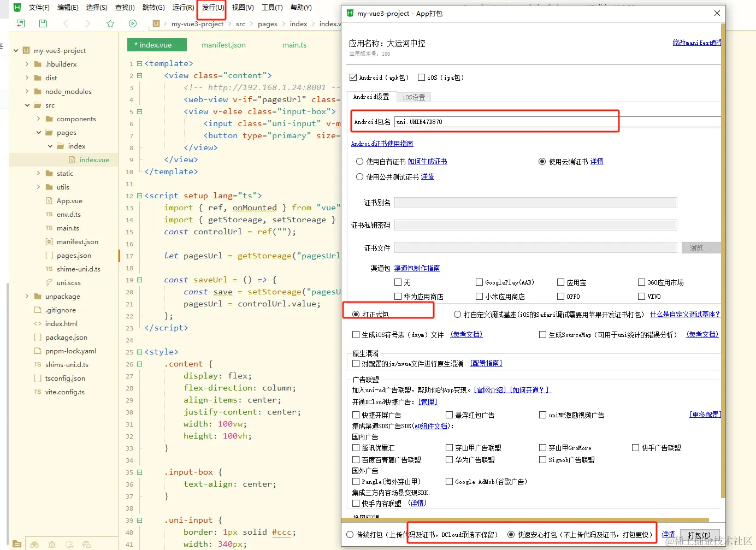This screenshot has height=550, width=756.
Task: Fold the style block at line 25
Action: [139, 352]
